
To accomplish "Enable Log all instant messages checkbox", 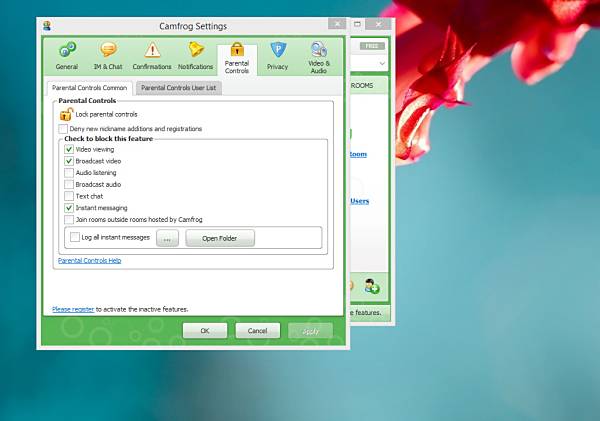I will click(x=75, y=237).
